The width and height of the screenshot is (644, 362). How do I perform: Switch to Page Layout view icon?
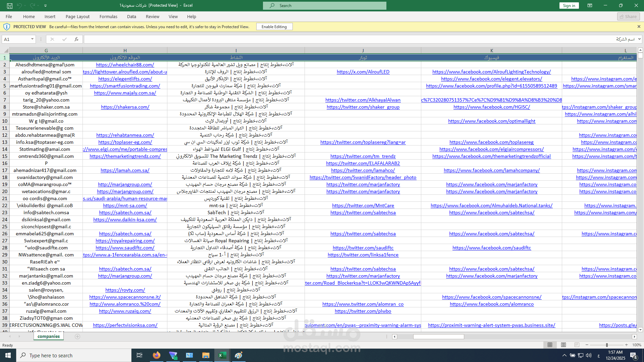tap(563, 345)
